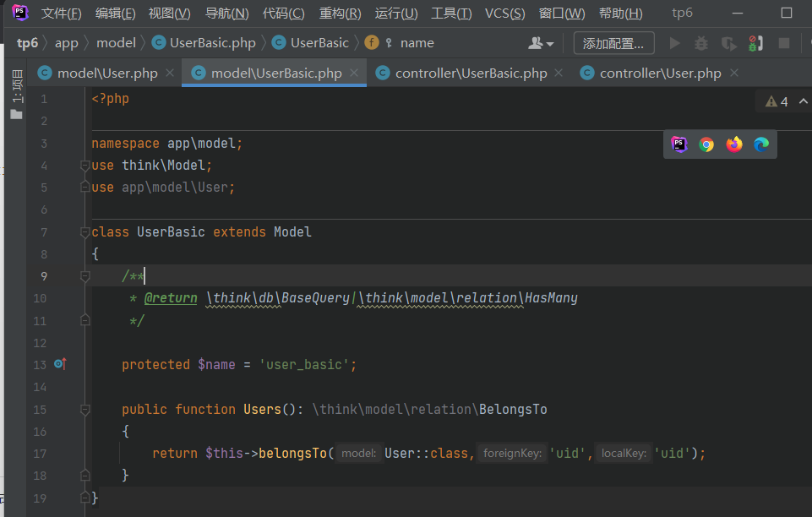The height and width of the screenshot is (517, 812).
Task: Collapse the Users function at line 15
Action: coord(85,410)
